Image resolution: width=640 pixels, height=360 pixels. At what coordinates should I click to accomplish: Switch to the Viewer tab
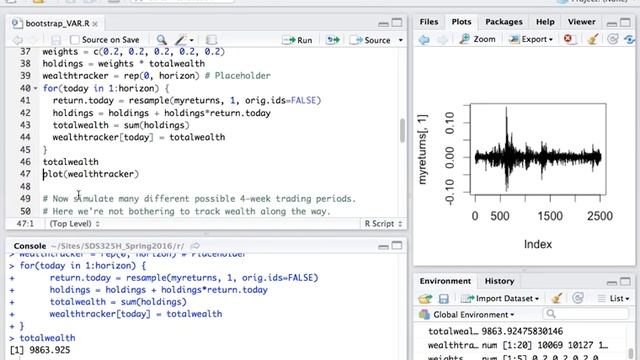pos(581,22)
